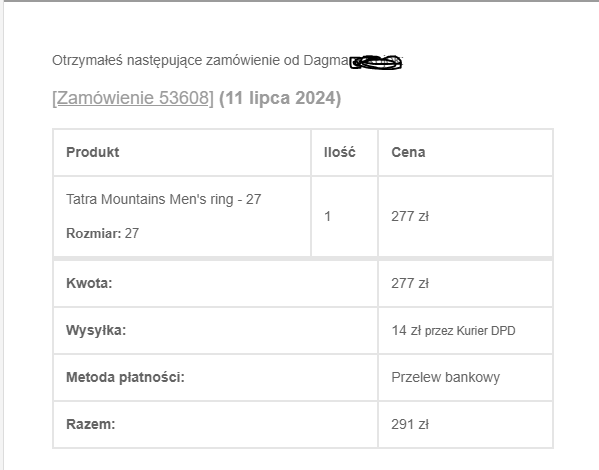Click the Kurier DPD shipping cost text
The width and height of the screenshot is (599, 470).
click(x=453, y=331)
